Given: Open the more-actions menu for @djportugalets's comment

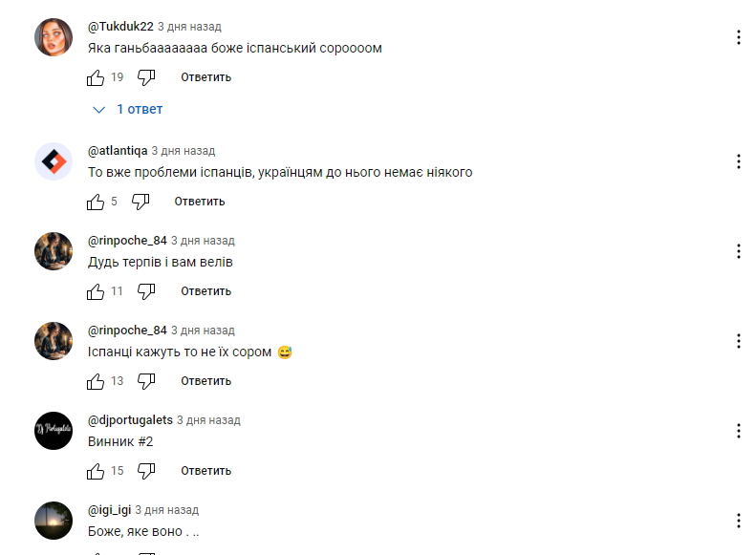Looking at the screenshot, I should pos(738,431).
